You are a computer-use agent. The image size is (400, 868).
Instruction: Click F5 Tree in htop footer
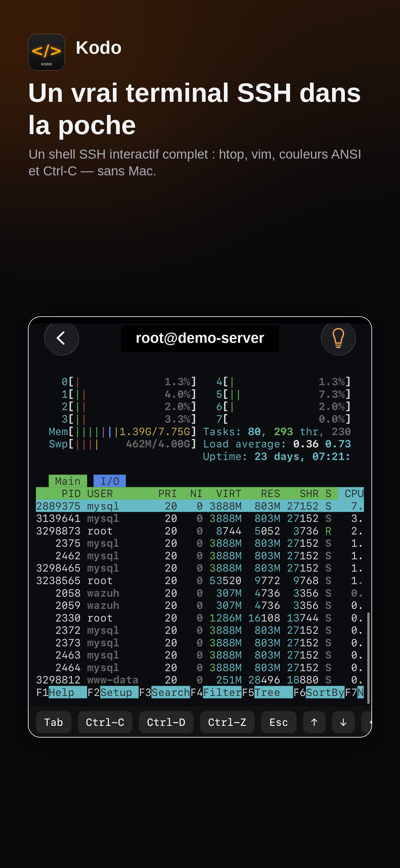[x=267, y=693]
